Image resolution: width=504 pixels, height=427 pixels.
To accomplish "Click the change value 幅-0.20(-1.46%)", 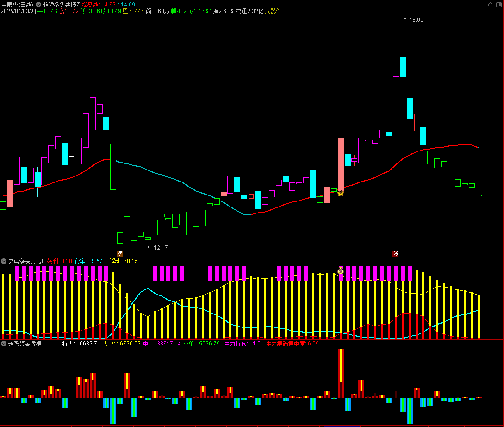I will [x=191, y=11].
